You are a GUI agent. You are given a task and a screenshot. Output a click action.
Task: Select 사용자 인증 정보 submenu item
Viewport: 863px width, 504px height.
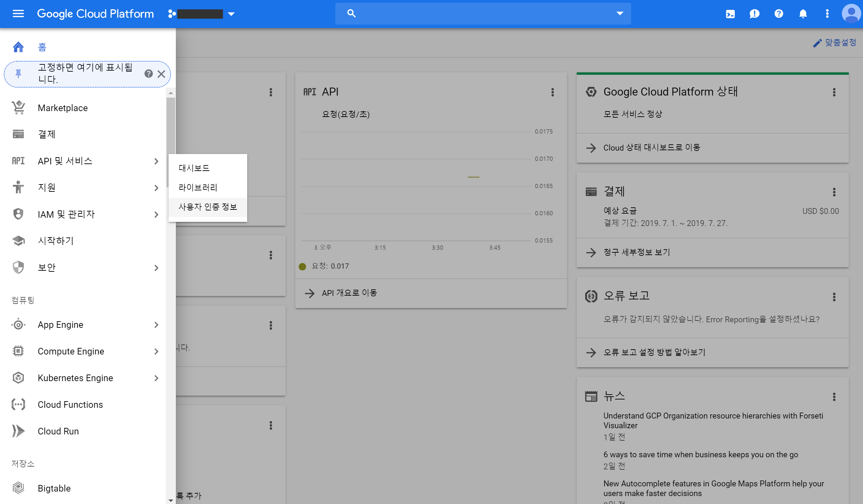coord(208,207)
